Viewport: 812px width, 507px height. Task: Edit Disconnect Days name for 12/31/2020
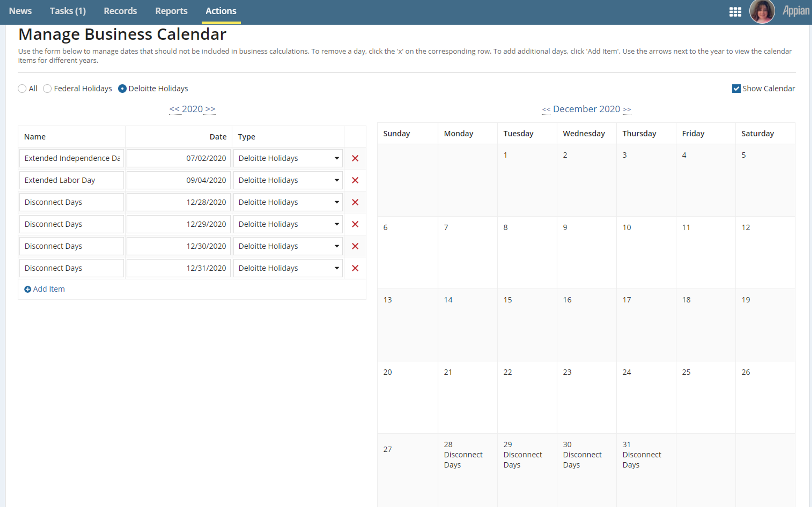click(72, 268)
